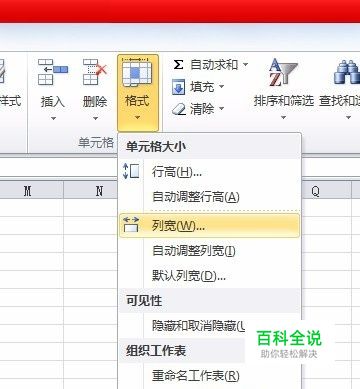Click the 填充 label
Image resolution: width=360 pixels, height=389 pixels.
tap(202, 87)
